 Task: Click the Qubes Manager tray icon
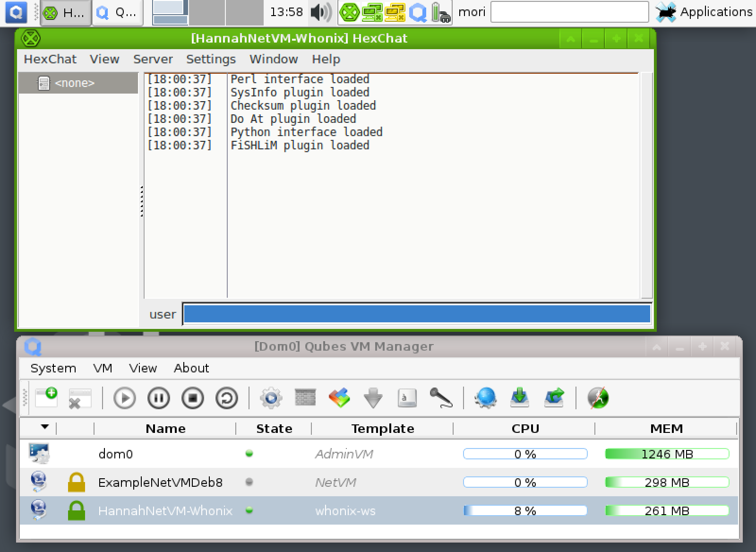pyautogui.click(x=418, y=13)
